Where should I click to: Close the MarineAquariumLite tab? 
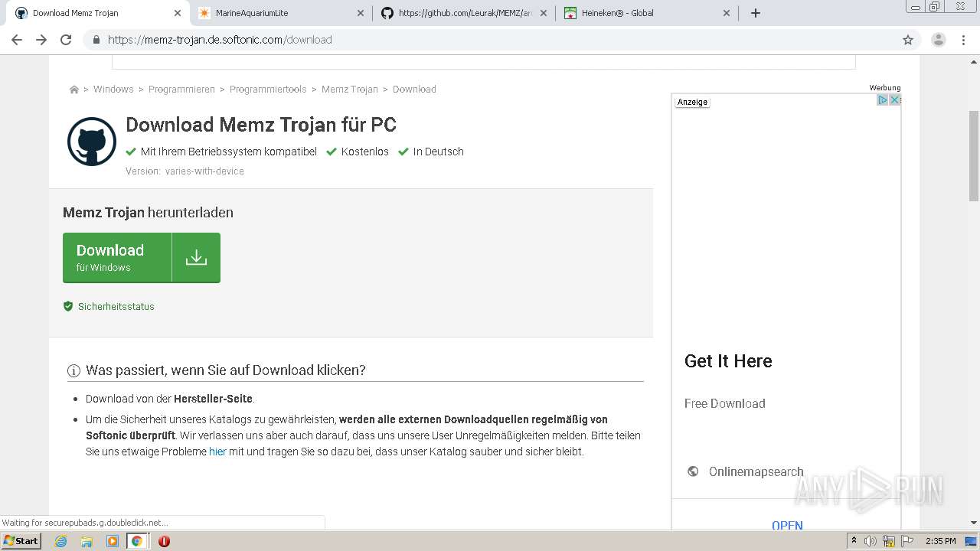(361, 13)
